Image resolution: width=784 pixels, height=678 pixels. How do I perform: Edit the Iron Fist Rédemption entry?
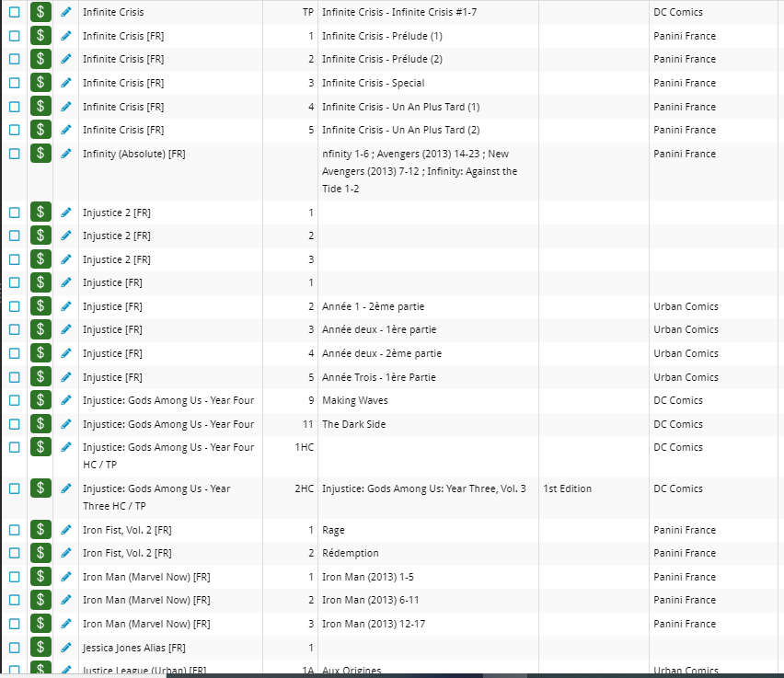click(x=66, y=553)
